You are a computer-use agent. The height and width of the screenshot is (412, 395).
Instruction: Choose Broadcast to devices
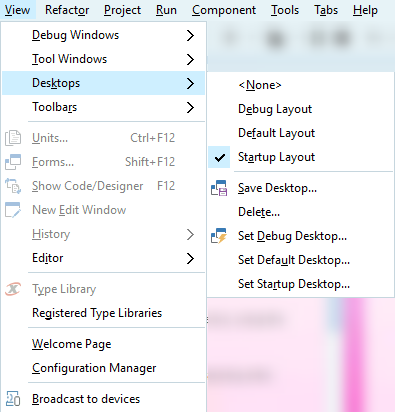point(103,399)
